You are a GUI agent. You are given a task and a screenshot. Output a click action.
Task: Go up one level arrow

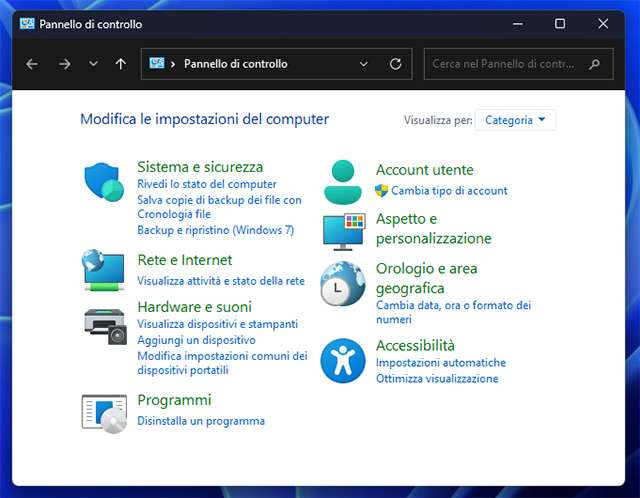pos(120,64)
